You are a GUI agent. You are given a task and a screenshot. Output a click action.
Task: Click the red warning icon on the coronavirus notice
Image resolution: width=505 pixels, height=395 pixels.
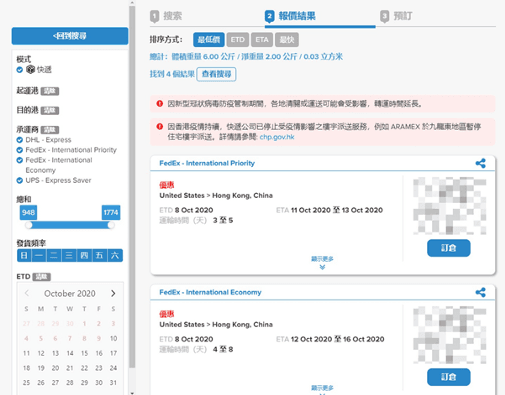click(x=160, y=104)
